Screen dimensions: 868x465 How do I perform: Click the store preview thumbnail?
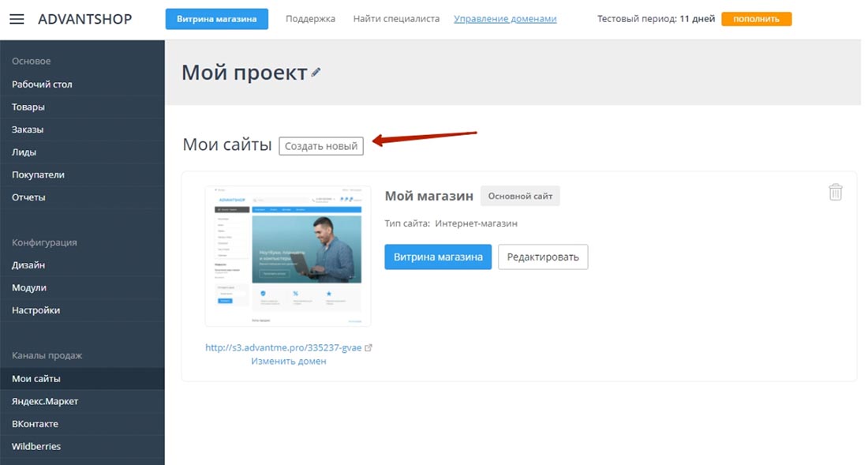click(288, 257)
